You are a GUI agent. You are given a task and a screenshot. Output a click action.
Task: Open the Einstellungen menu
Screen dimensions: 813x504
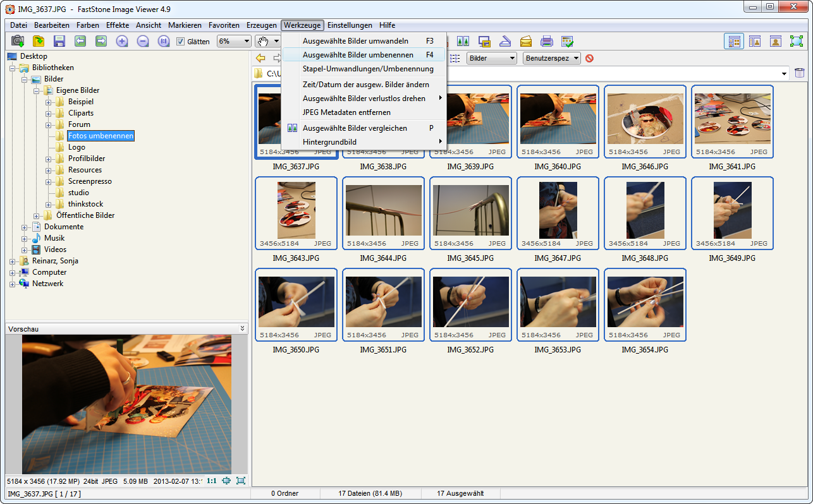350,25
